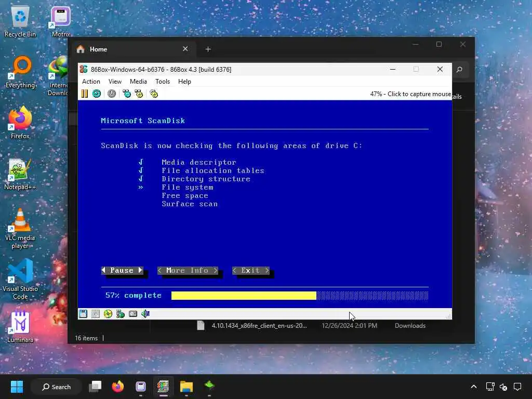Click the 'File allocation tables' ScanDisk entry
Screen dimensions: 532x399
212,170
